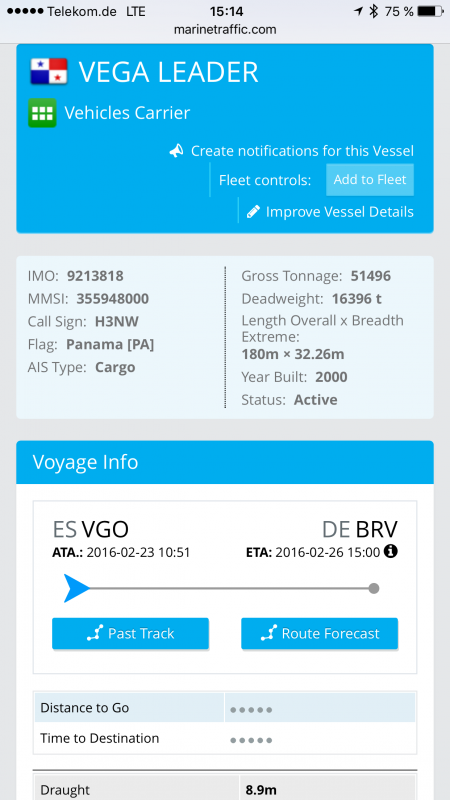
Task: Tap the ETA info circle icon
Action: coord(390,552)
